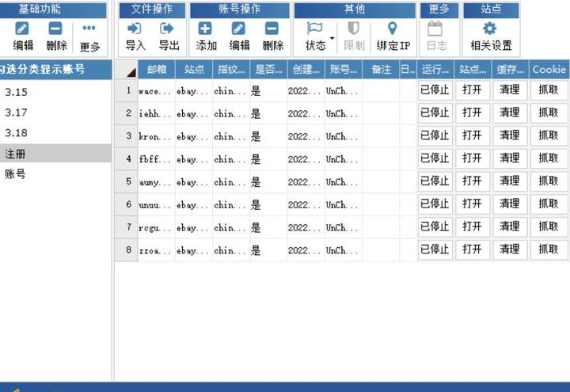Click 清理 button for fbff account
The height and width of the screenshot is (392, 570).
(x=510, y=158)
